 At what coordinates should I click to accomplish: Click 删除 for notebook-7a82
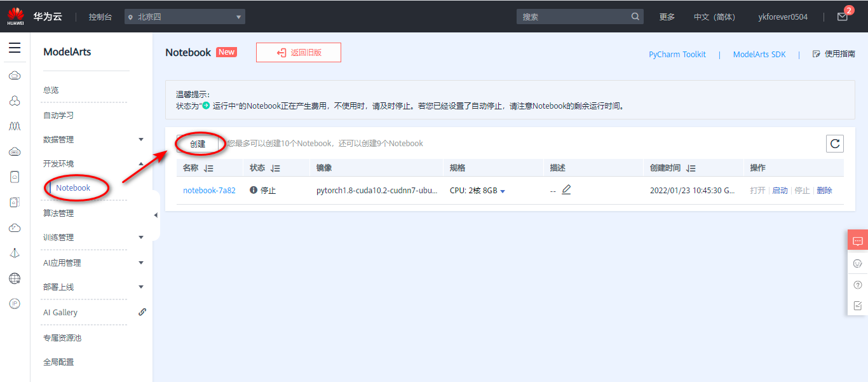click(x=824, y=190)
